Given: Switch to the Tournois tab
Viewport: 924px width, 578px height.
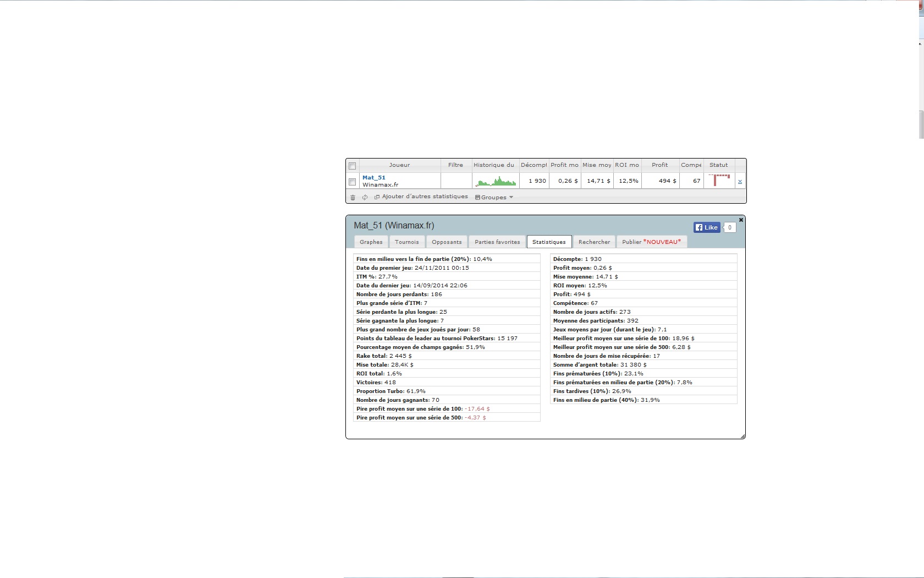Looking at the screenshot, I should click(x=407, y=242).
